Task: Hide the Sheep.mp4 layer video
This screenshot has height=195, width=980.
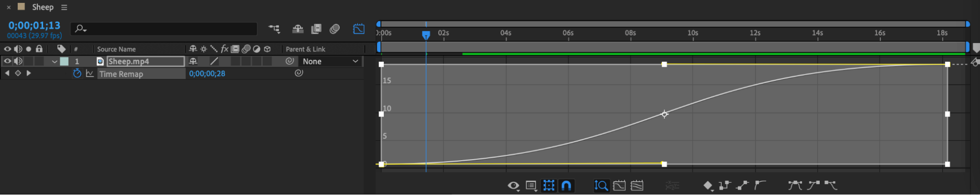Action: 7,61
